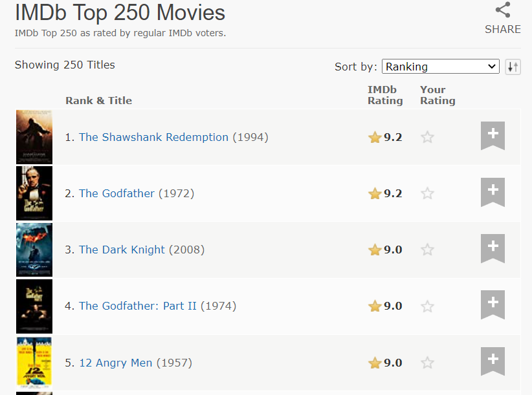
Task: Open the Sort by Ranking dropdown
Action: tap(440, 67)
